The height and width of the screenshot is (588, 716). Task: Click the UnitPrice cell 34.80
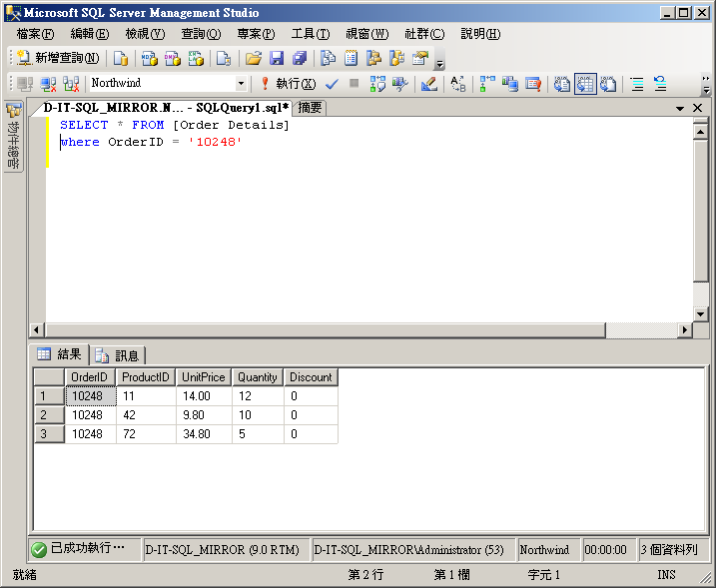pyautogui.click(x=204, y=433)
